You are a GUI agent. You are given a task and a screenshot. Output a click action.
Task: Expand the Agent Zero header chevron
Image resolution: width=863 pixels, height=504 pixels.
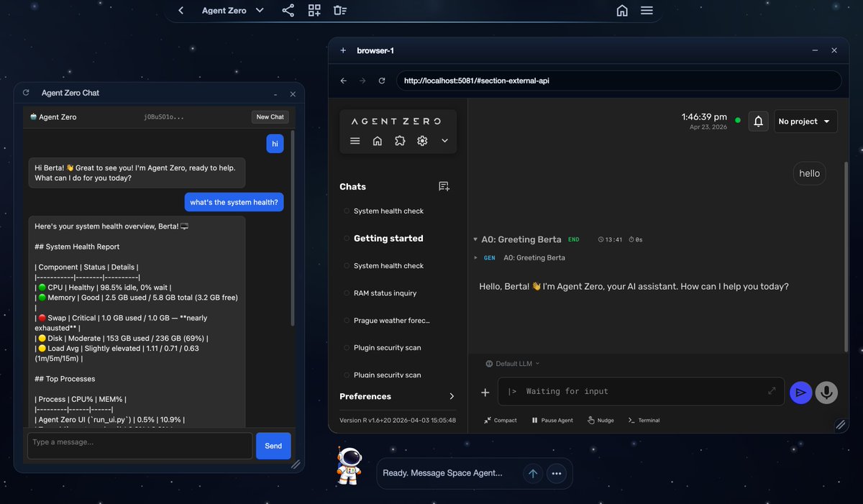pos(444,141)
